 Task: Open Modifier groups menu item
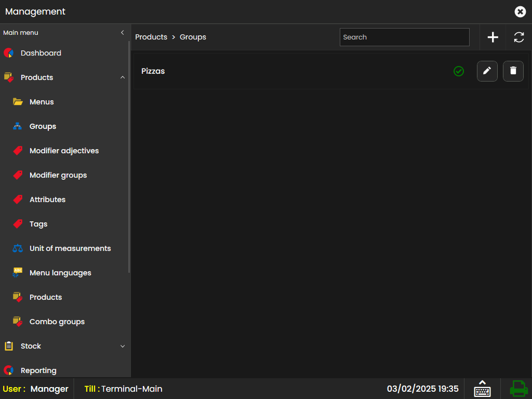coord(58,175)
